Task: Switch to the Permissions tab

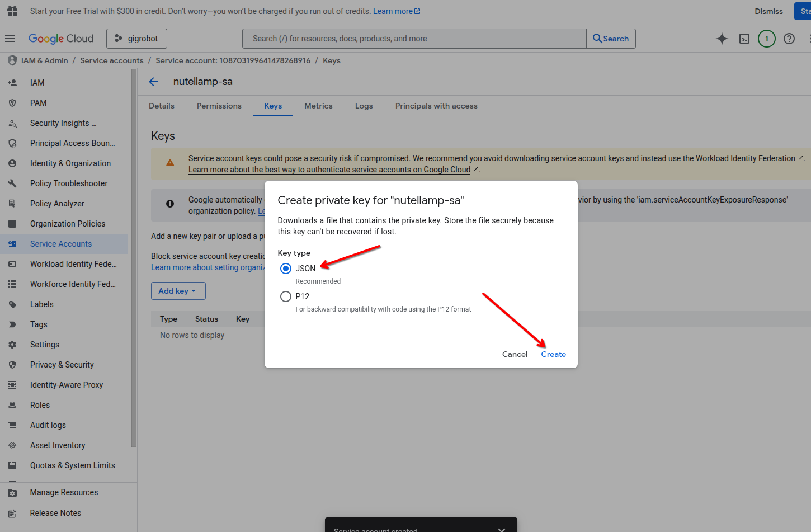Action: point(219,106)
